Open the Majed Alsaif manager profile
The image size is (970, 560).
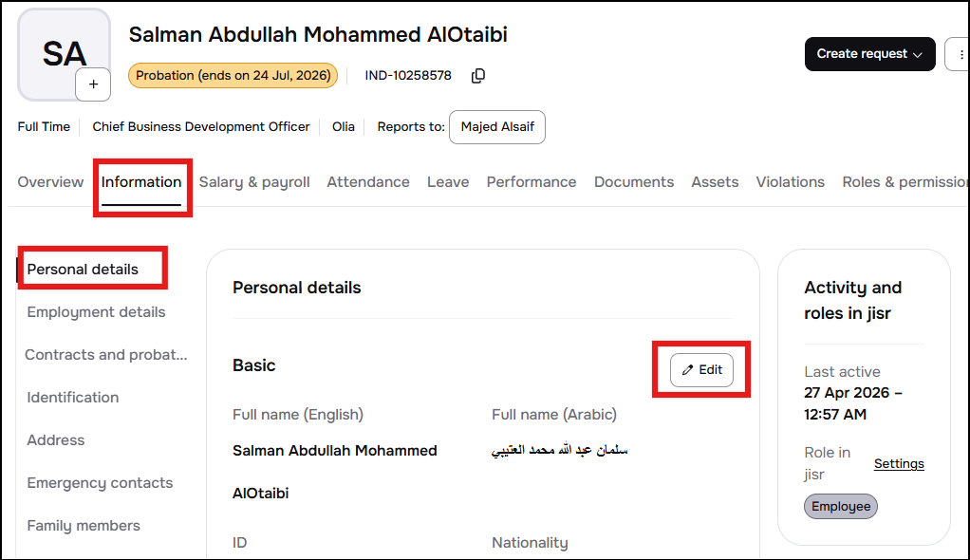pos(496,127)
